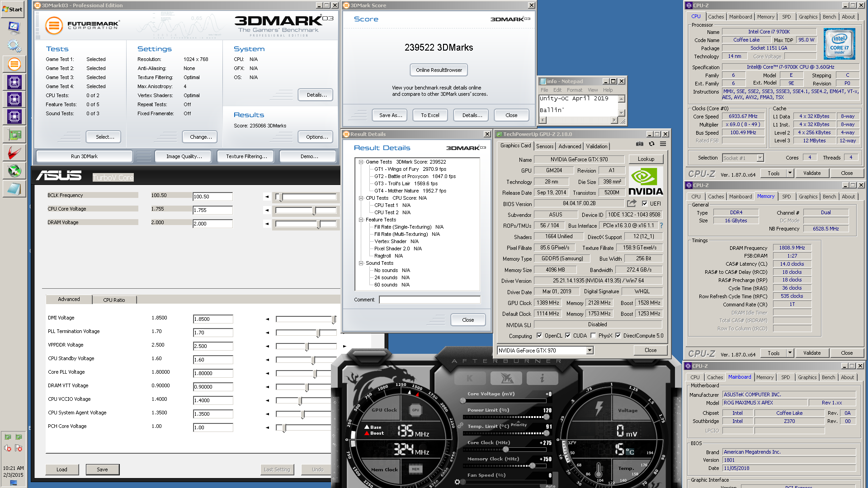The image size is (868, 488).
Task: Click the Memory Clock slider in Afterburner
Action: [x=505, y=466]
